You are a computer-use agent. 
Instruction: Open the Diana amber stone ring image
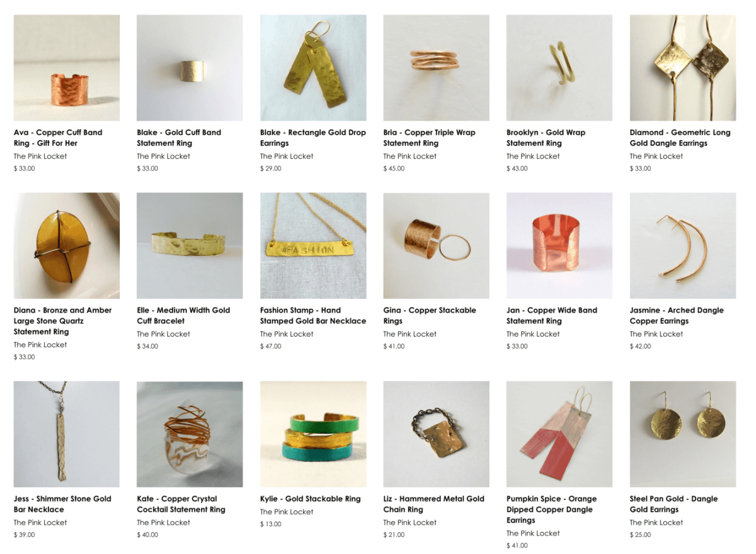point(66,245)
